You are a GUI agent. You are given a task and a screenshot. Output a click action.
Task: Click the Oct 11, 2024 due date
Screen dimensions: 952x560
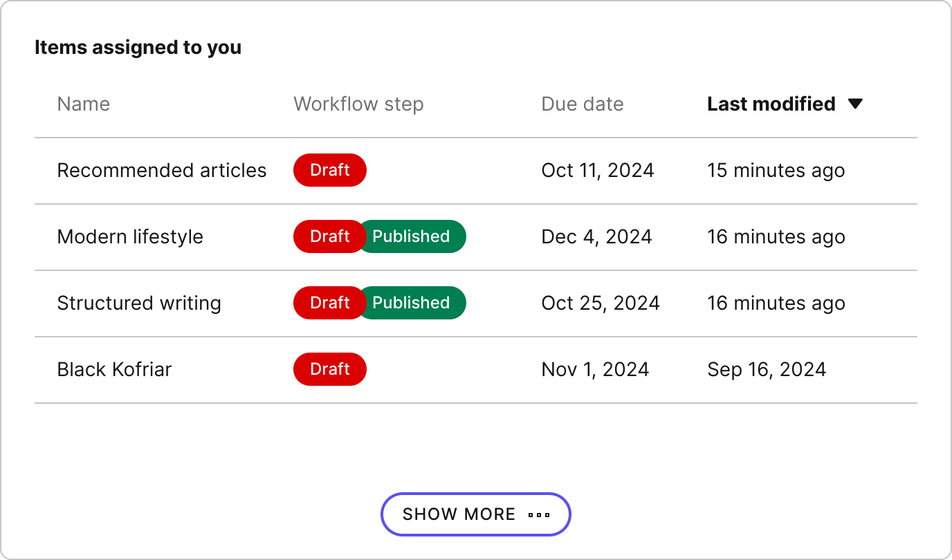(597, 171)
